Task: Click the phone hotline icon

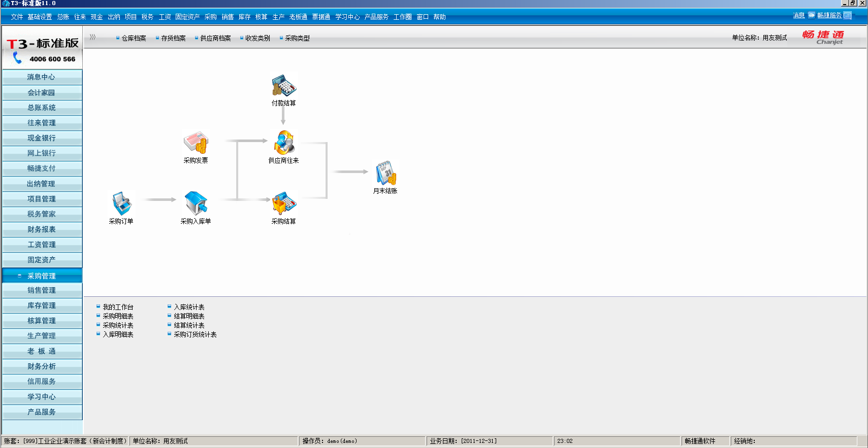Action: tap(17, 58)
